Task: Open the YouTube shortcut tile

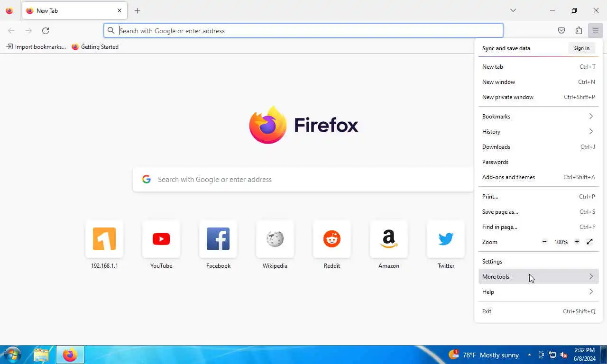Action: pyautogui.click(x=161, y=245)
